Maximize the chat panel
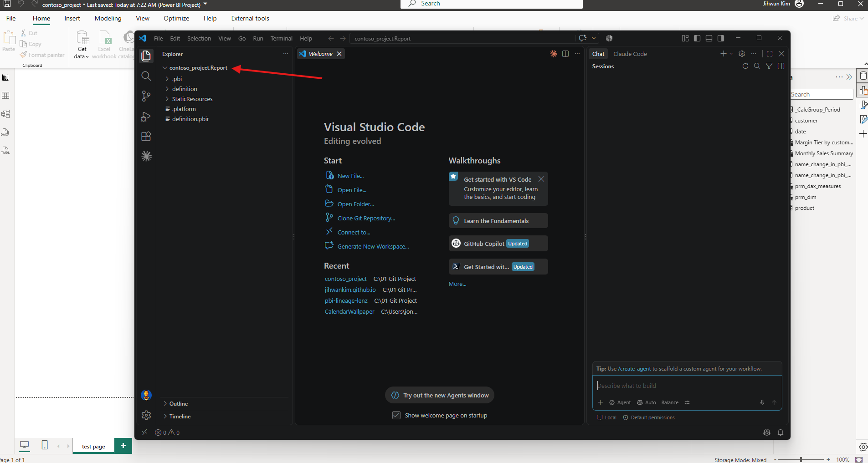This screenshot has width=868, height=463. tap(770, 54)
